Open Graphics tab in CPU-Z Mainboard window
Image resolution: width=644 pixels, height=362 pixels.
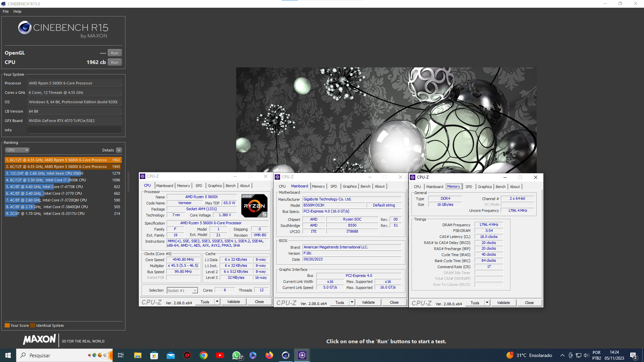pos(350,186)
